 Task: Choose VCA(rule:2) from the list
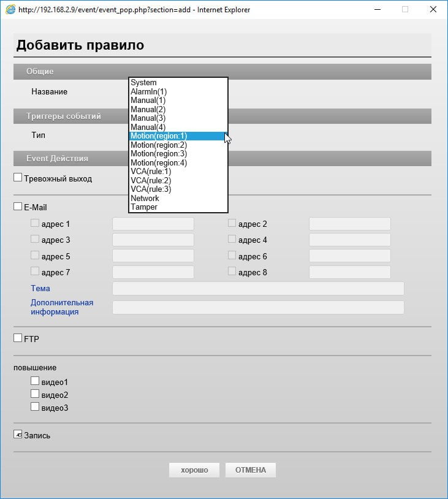[x=178, y=180]
